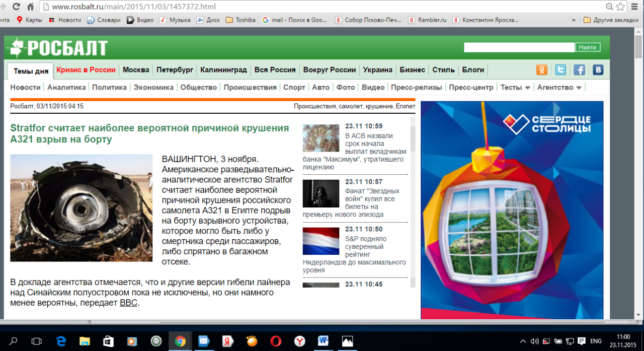This screenshot has width=644, height=351.
Task: Open the Opera browser taskbar icon
Action: click(276, 341)
